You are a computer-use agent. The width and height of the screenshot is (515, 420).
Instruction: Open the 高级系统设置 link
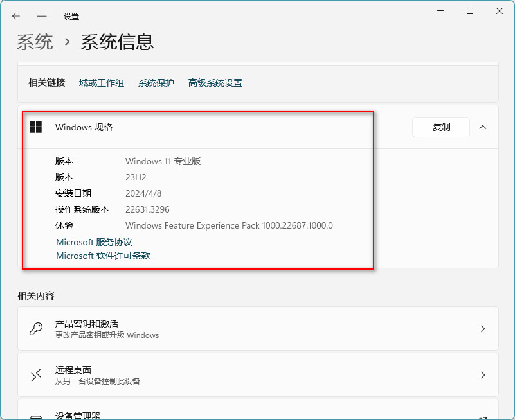215,83
